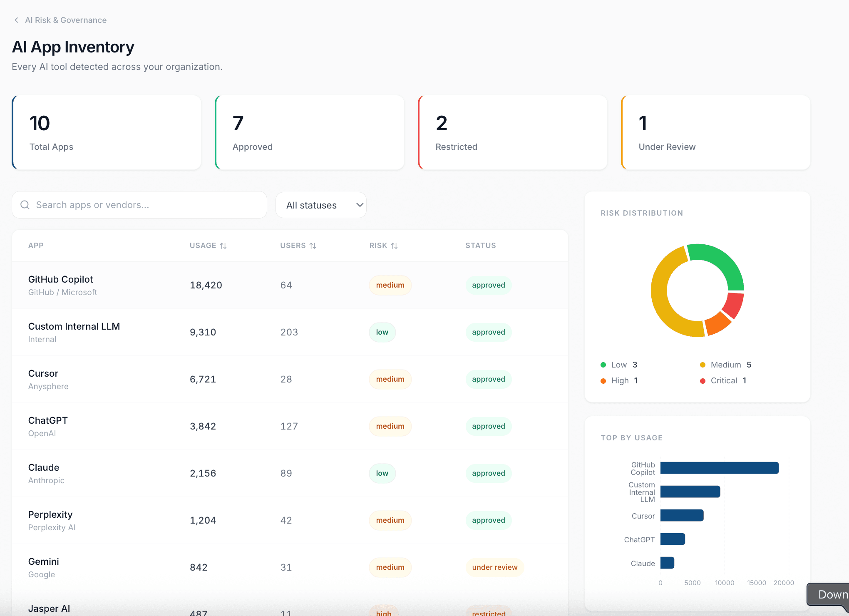Click the Download button at bottom right

[832, 595]
